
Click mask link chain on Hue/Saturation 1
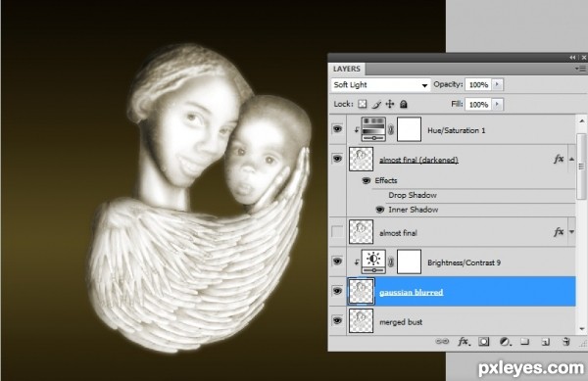tap(391, 129)
